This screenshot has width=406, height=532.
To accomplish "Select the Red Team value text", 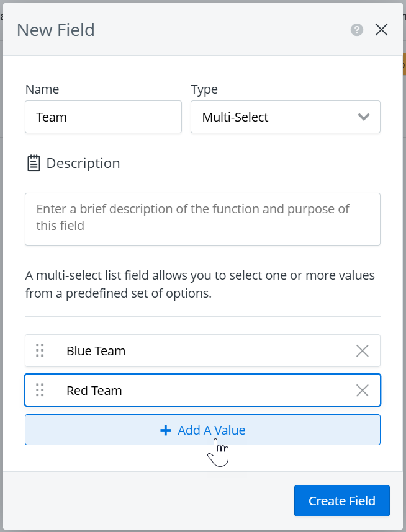I will pyautogui.click(x=94, y=390).
